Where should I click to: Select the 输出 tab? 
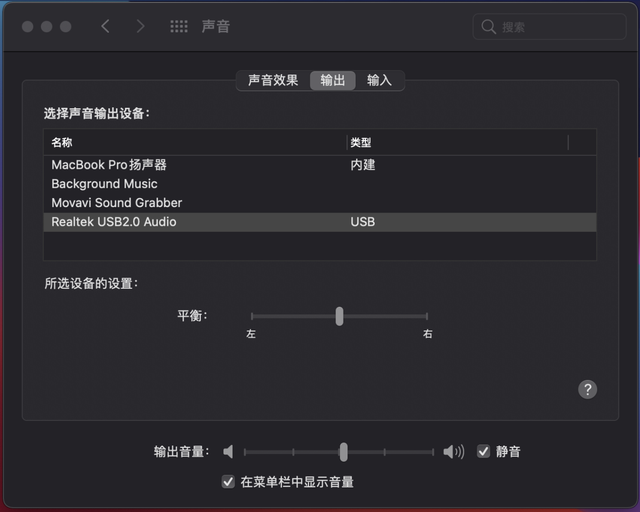coord(333,80)
